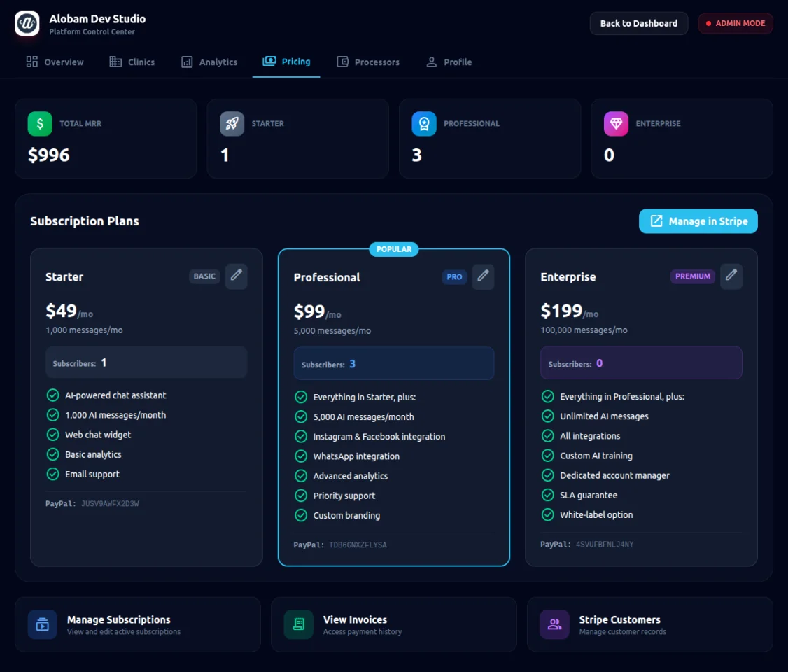The image size is (788, 672).
Task: Click Dedicated account manager feature
Action: coord(614,475)
